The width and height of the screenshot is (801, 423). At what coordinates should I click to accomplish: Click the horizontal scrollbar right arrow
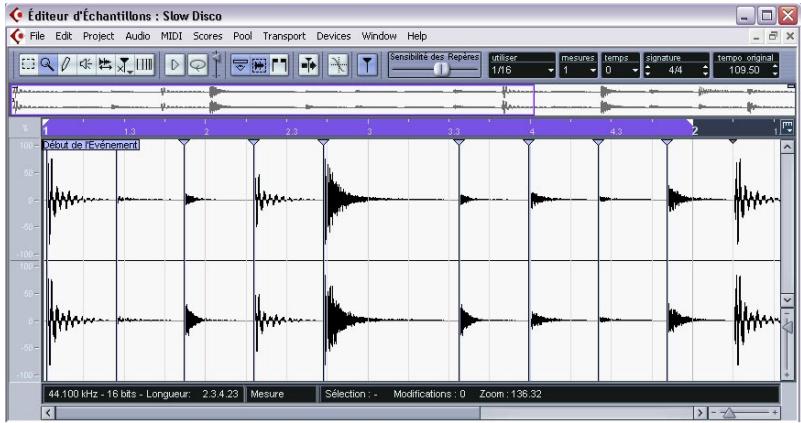tap(700, 412)
